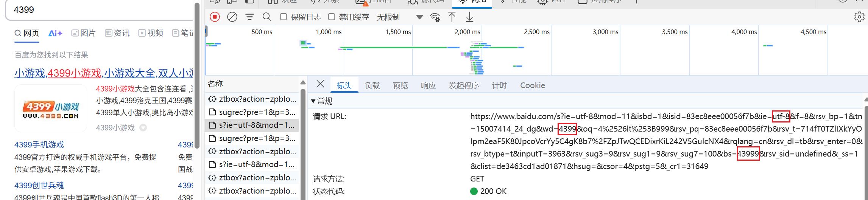Export HAR with down arrow

tap(469, 17)
